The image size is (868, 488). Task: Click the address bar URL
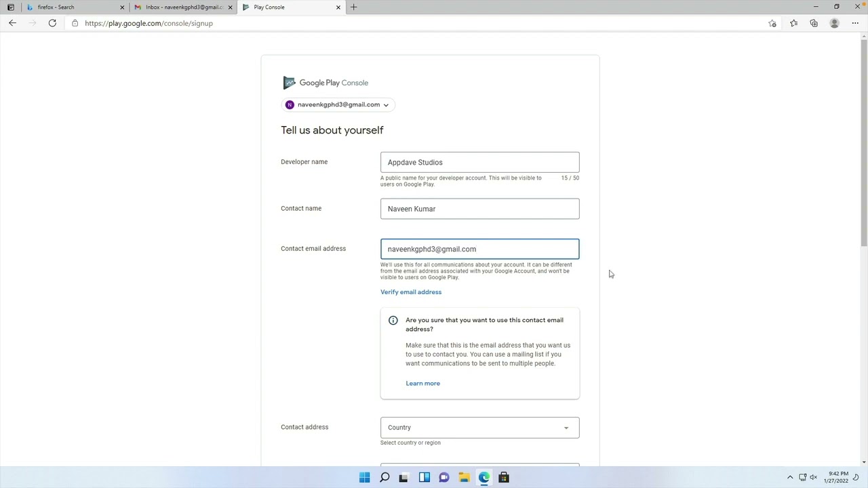coord(149,23)
